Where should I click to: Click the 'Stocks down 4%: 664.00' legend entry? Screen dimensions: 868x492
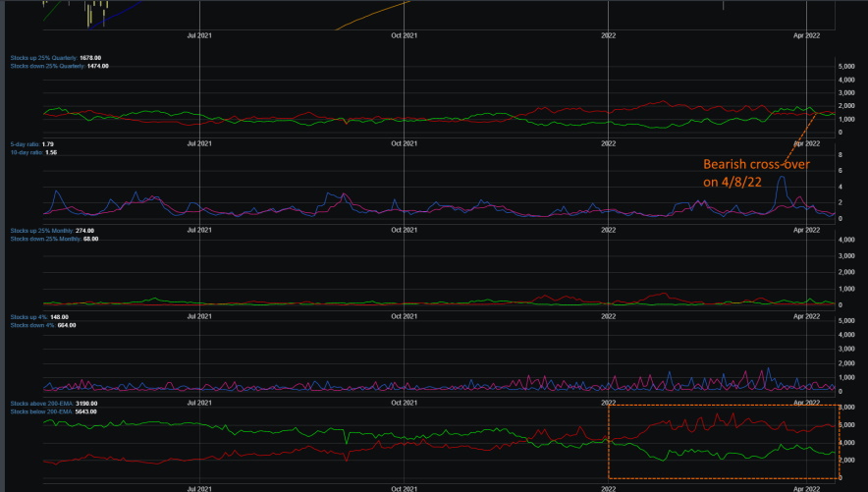(x=43, y=325)
